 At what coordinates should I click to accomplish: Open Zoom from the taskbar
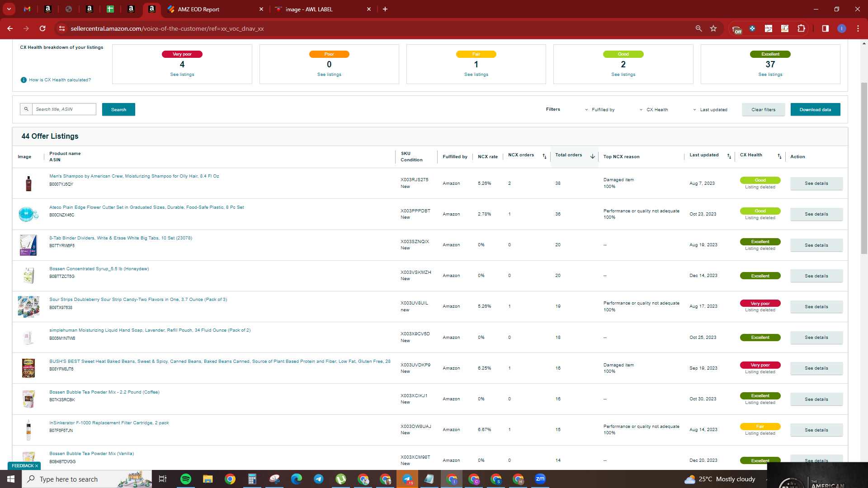point(540,479)
